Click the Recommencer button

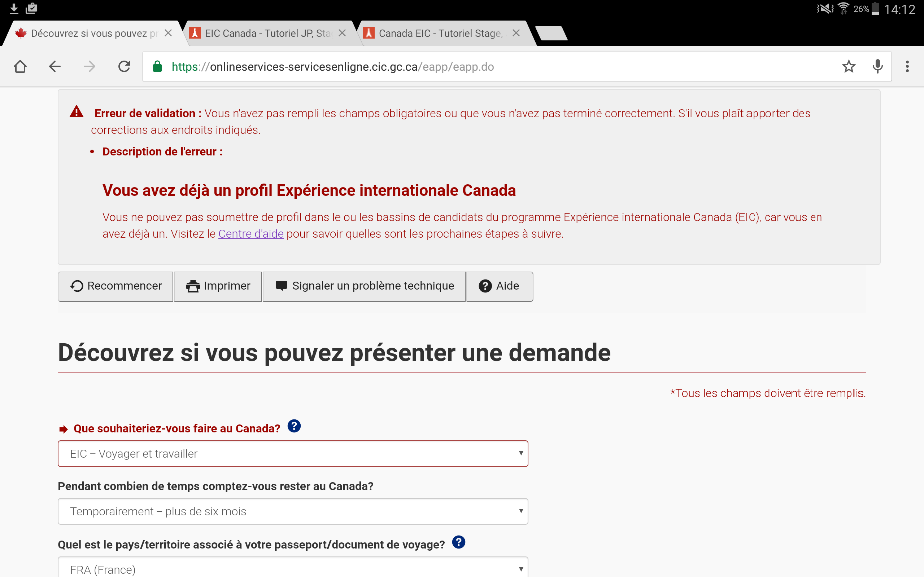click(116, 286)
